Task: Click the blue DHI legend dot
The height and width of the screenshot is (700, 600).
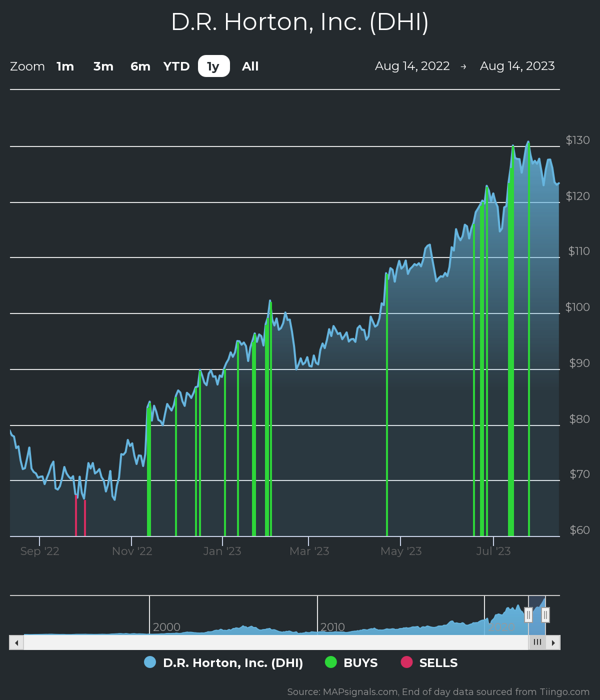Action: click(x=150, y=662)
